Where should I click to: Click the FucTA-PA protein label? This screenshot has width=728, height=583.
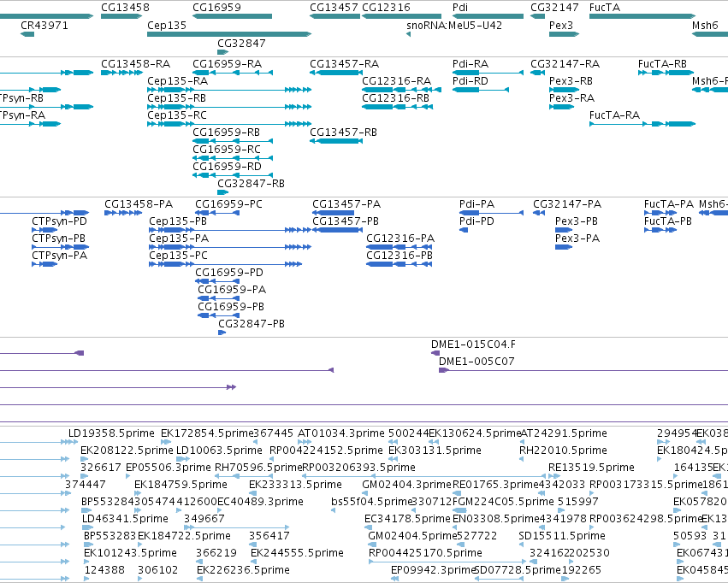(669, 204)
